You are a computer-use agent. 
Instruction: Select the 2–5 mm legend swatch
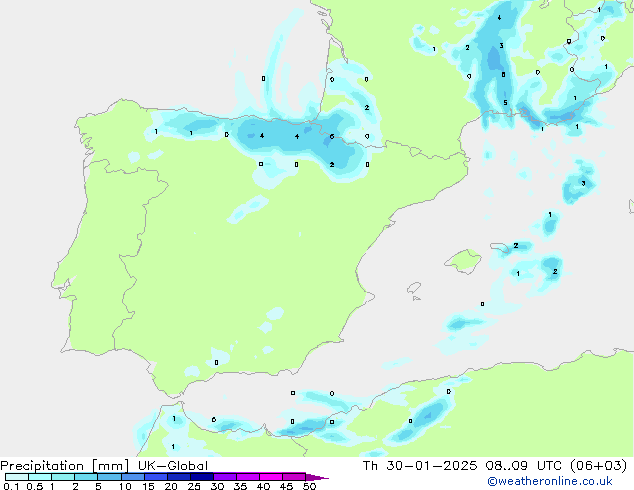pos(86,477)
